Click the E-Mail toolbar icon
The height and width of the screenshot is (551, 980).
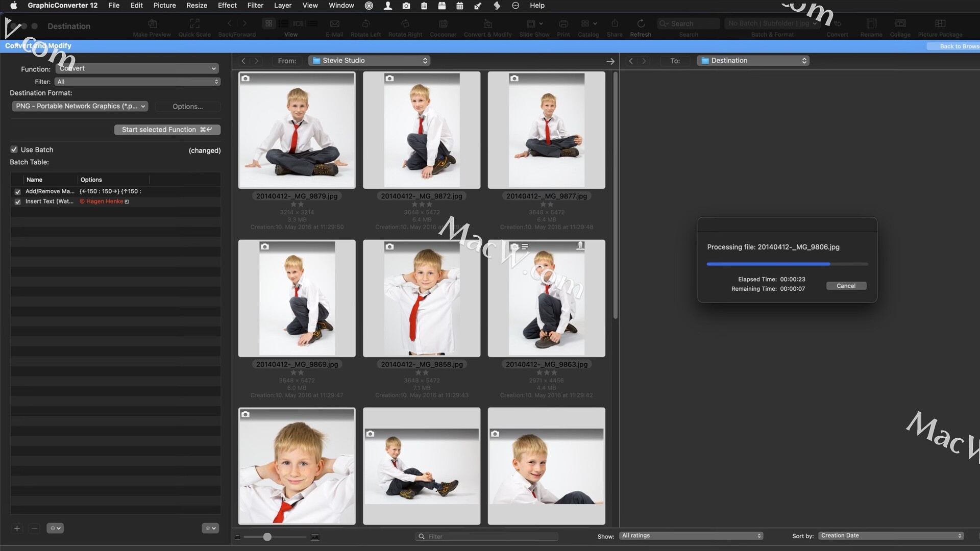[334, 23]
